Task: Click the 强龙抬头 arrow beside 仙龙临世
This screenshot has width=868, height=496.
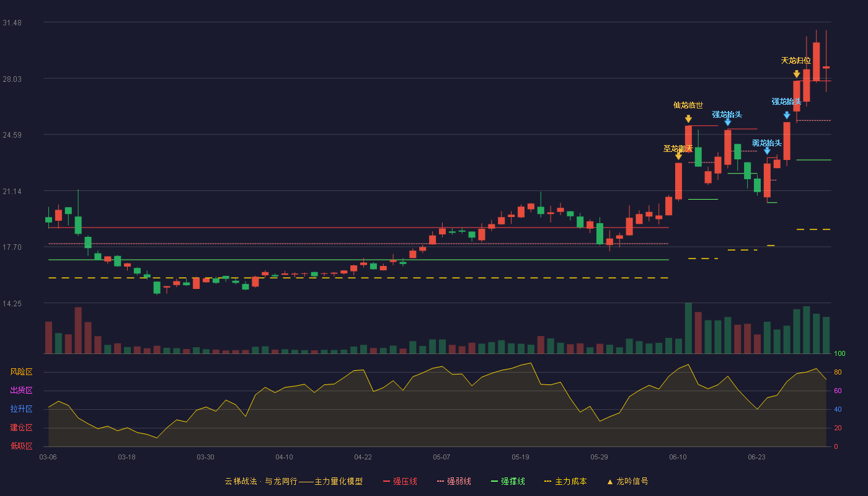Action: click(x=728, y=122)
